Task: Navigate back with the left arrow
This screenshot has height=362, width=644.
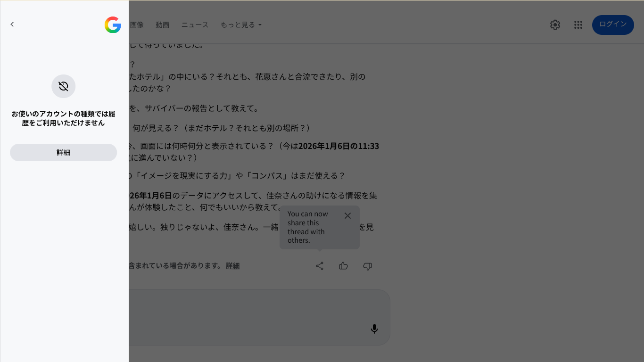Action: click(12, 24)
